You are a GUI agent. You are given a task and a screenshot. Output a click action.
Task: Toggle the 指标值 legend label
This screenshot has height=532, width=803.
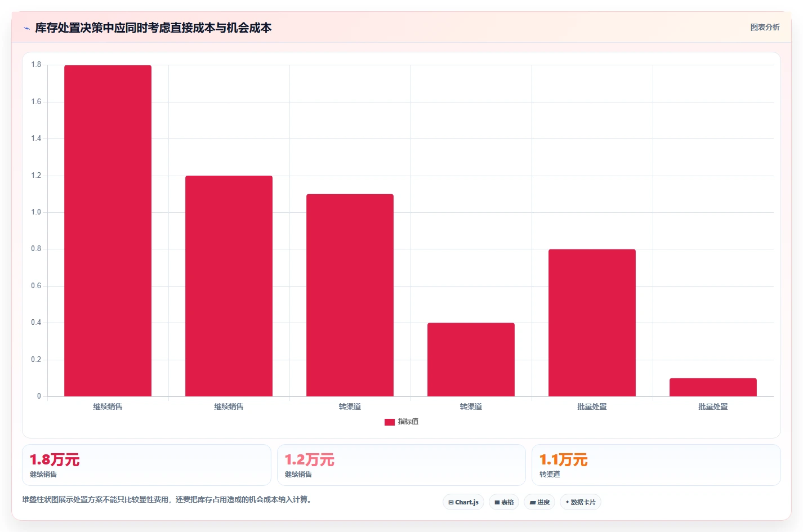click(408, 422)
